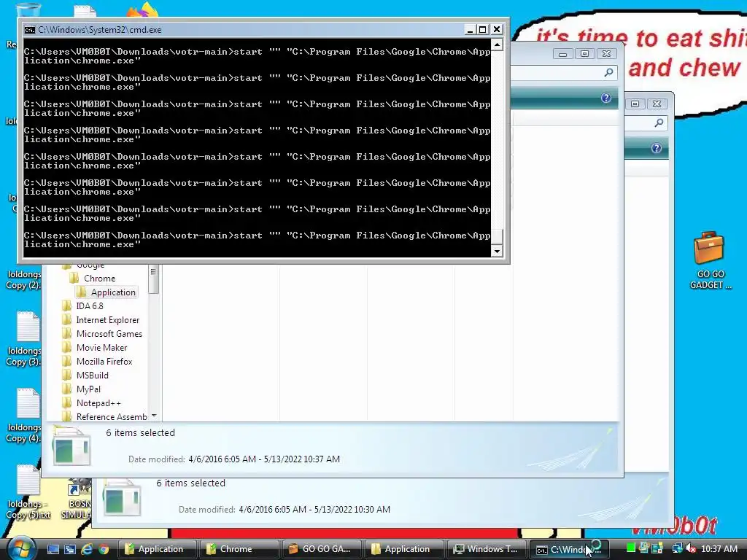Viewport: 747px width, 560px height.
Task: Select the loldongs Copy (3) desktop file
Action: [24, 338]
